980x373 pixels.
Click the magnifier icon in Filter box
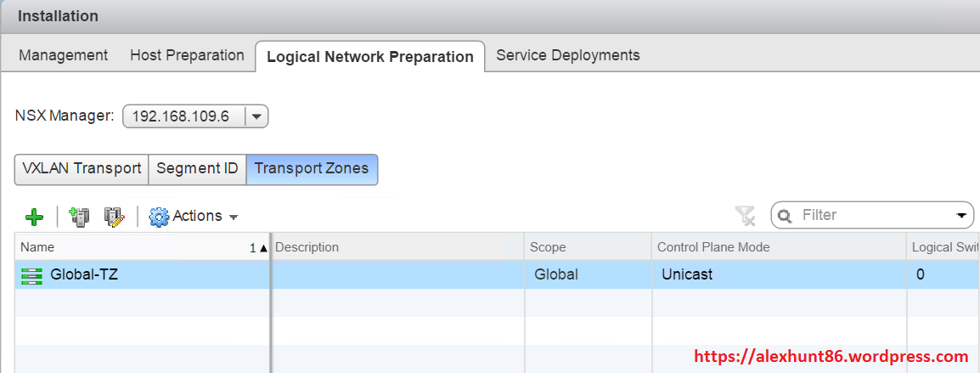pyautogui.click(x=786, y=216)
